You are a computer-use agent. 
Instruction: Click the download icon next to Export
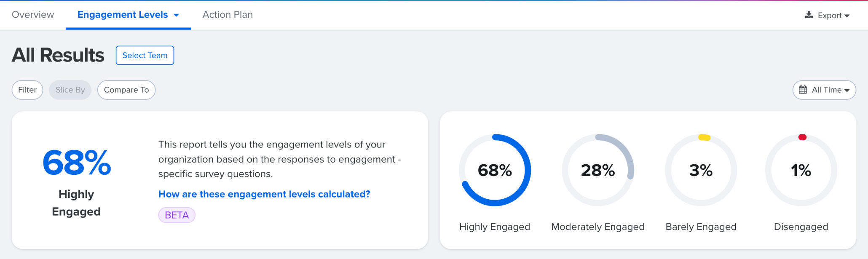point(809,14)
